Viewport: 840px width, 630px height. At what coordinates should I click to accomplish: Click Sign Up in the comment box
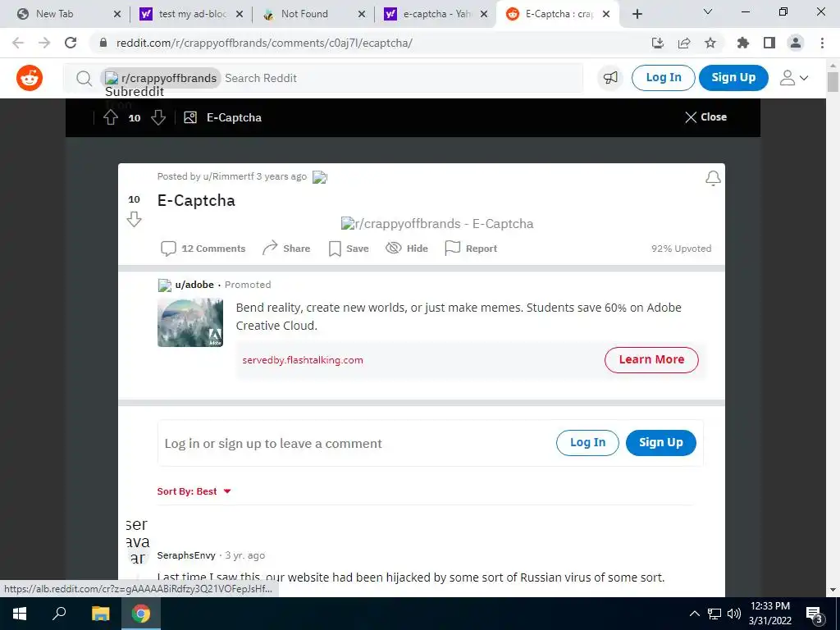[x=661, y=442]
